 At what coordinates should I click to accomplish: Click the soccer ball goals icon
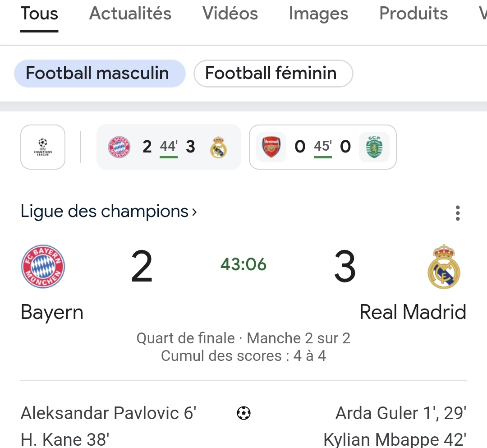coord(243,413)
